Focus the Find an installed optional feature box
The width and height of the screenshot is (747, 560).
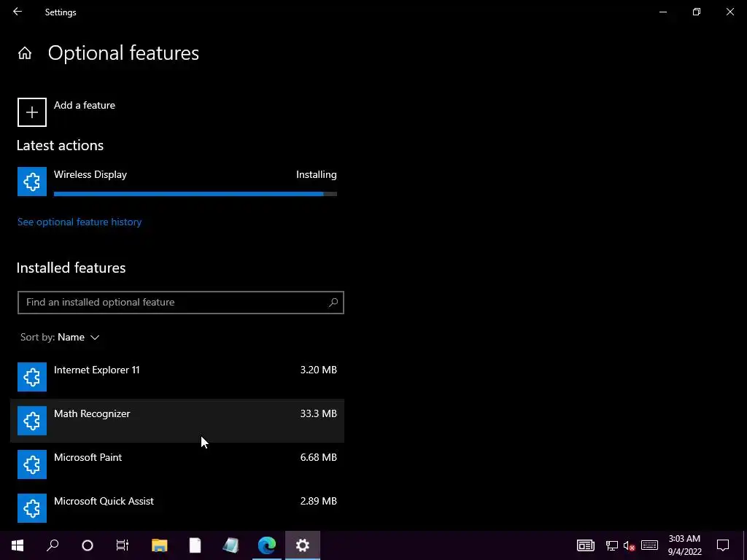(181, 303)
